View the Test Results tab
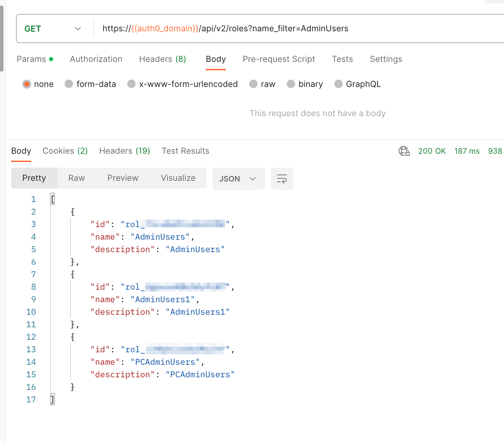Image resolution: width=504 pixels, height=443 pixels. pyautogui.click(x=186, y=151)
